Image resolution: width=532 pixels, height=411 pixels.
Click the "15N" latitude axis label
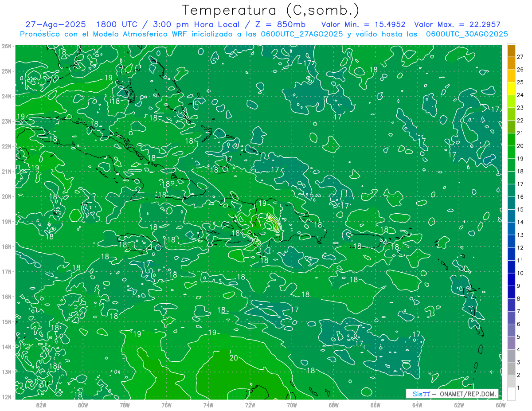7,321
